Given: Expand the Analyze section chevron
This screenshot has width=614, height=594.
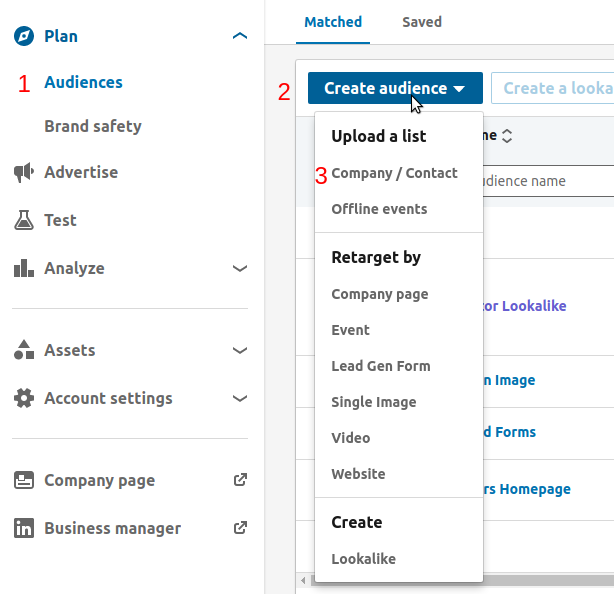Looking at the screenshot, I should point(239,269).
